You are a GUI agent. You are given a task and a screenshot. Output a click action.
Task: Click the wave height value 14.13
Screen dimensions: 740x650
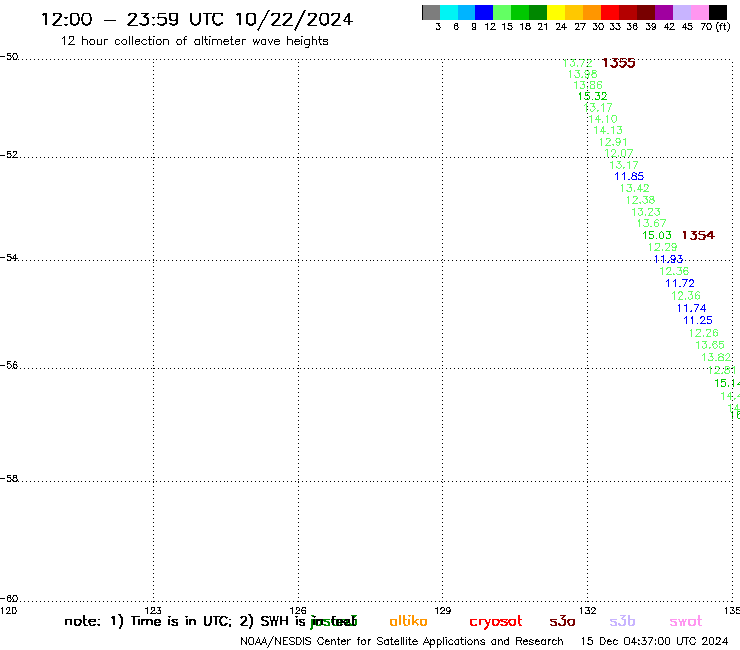(x=608, y=130)
